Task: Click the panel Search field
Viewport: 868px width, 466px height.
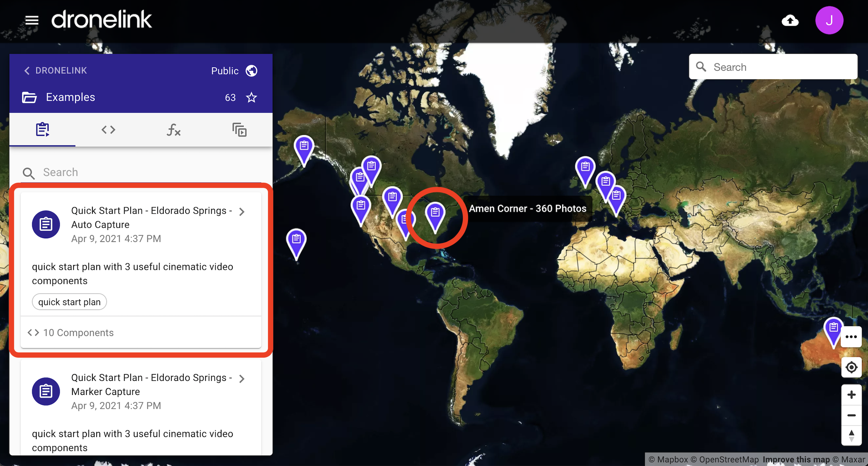Action: point(140,172)
